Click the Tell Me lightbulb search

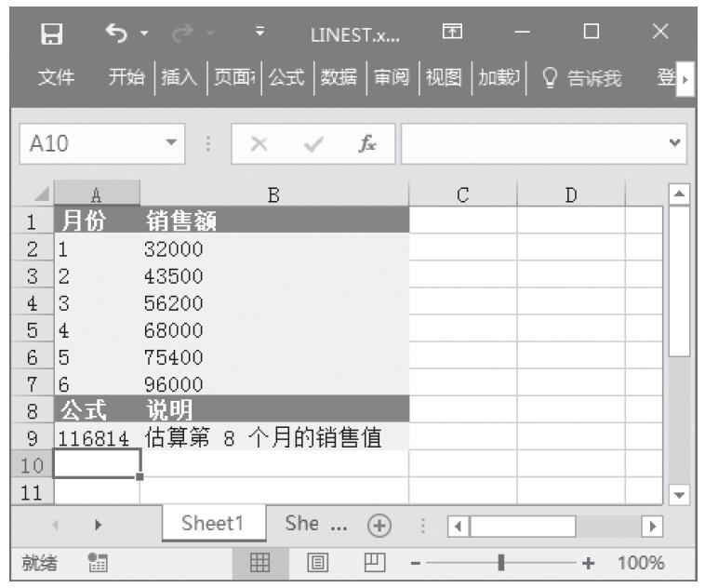tap(586, 79)
